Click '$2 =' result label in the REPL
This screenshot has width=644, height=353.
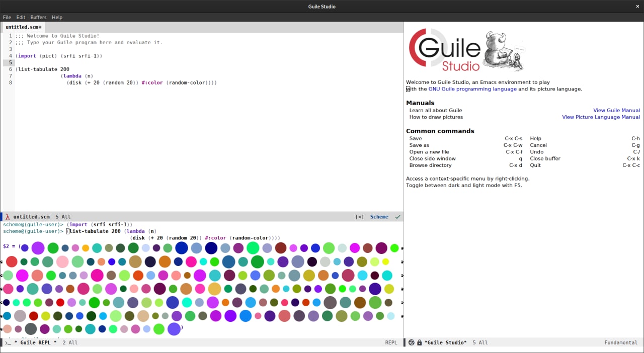click(9, 246)
